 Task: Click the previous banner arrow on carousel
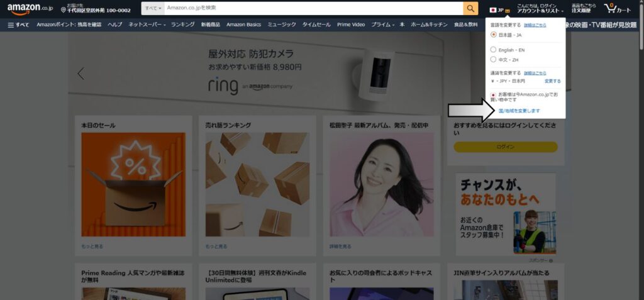pos(81,74)
